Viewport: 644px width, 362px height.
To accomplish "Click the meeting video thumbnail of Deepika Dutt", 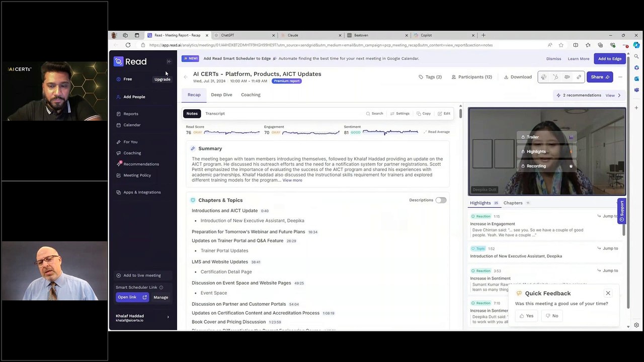I will 547,151.
